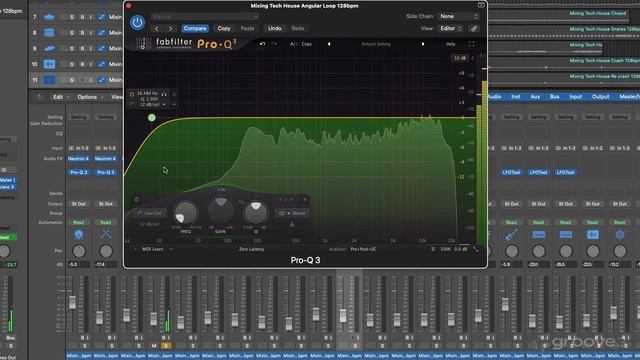Toggle input monitoring on track 9

coord(91,49)
